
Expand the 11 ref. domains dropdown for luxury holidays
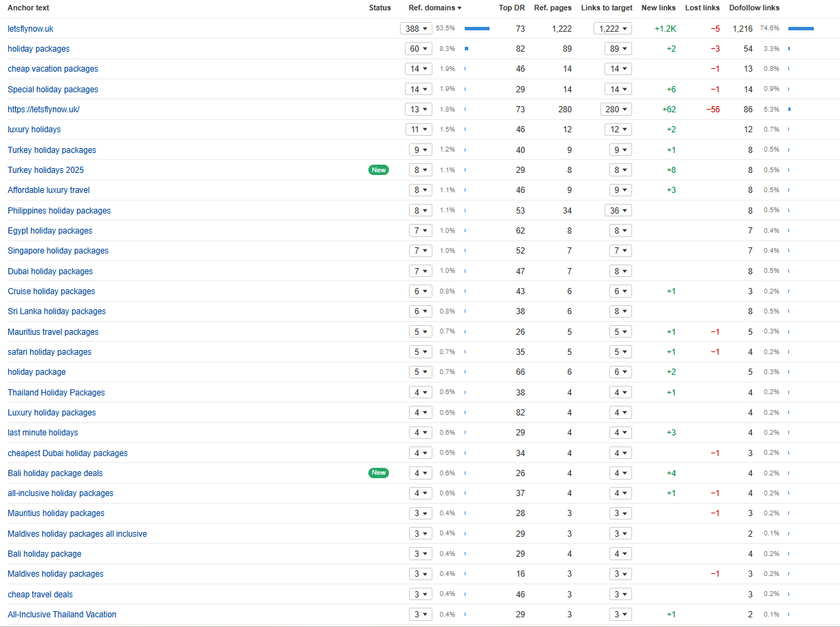tap(418, 130)
